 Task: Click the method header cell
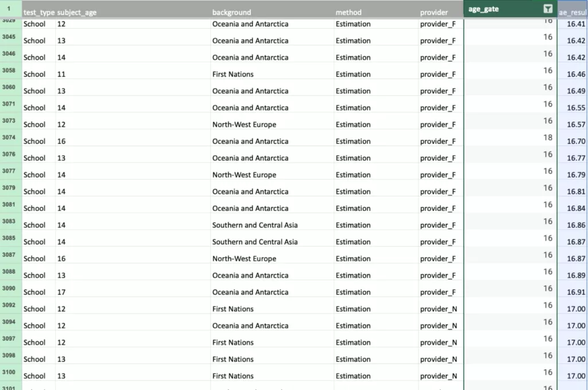click(349, 12)
